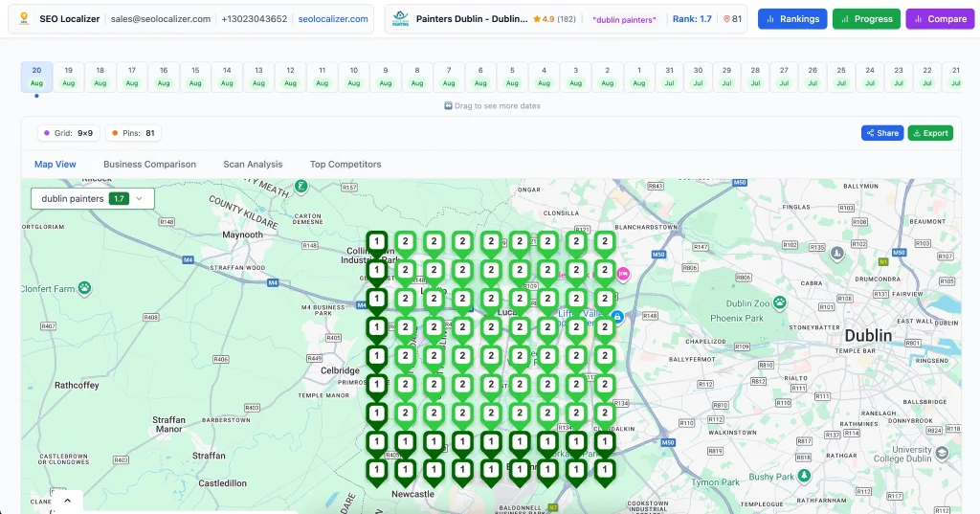Select the 25 Jul scan date

841,77
